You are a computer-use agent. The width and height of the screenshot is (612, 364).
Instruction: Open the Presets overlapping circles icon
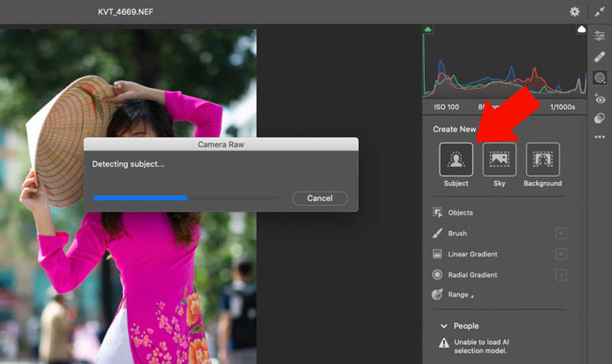(600, 118)
